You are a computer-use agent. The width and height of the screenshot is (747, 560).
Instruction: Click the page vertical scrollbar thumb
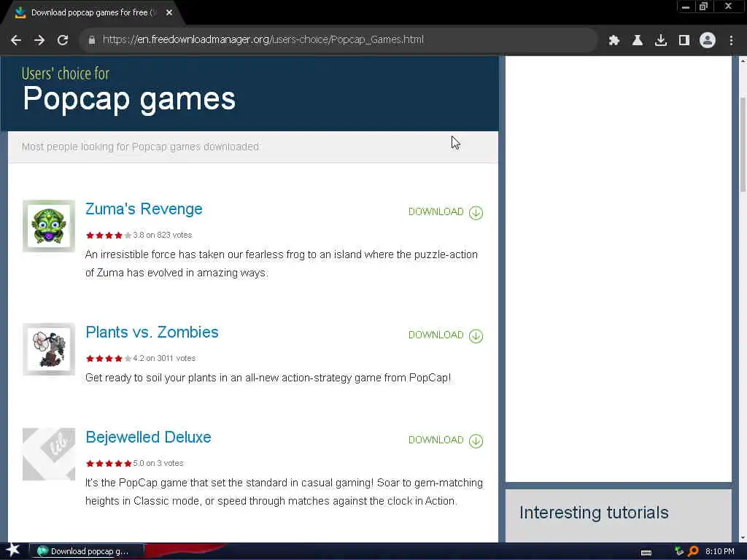[x=743, y=145]
